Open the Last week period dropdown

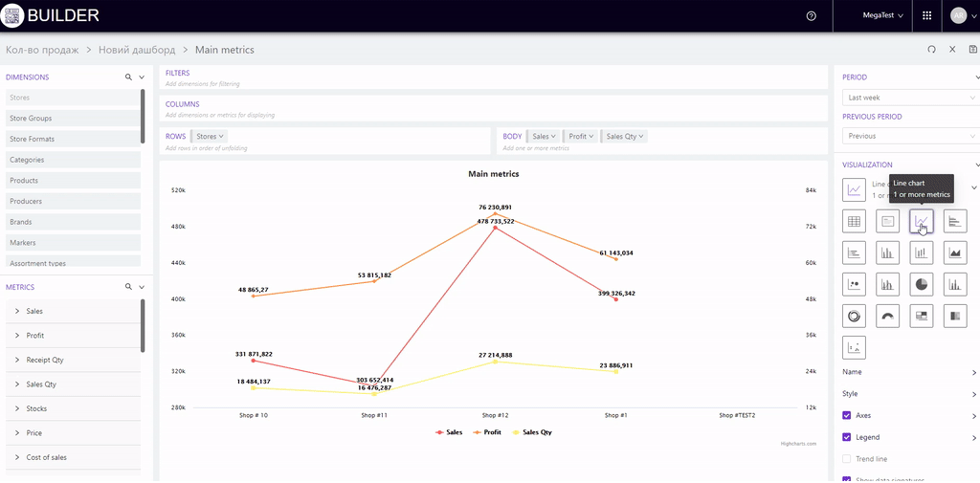point(910,98)
